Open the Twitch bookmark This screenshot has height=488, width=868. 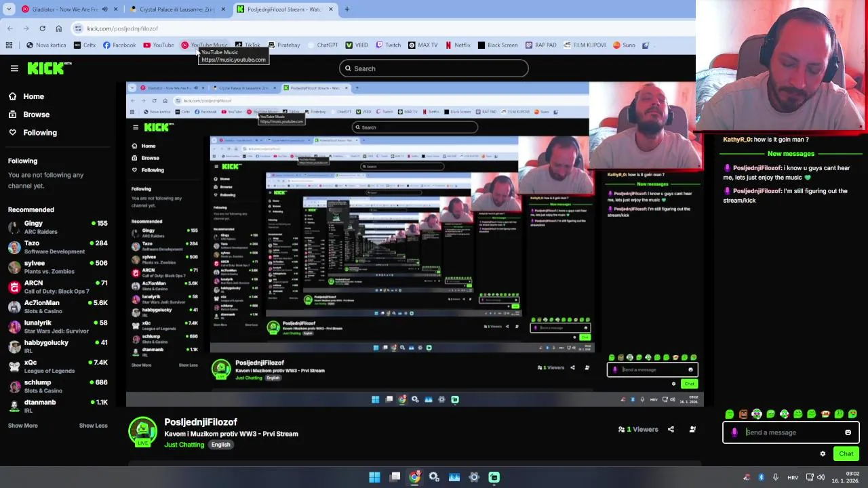coord(388,45)
